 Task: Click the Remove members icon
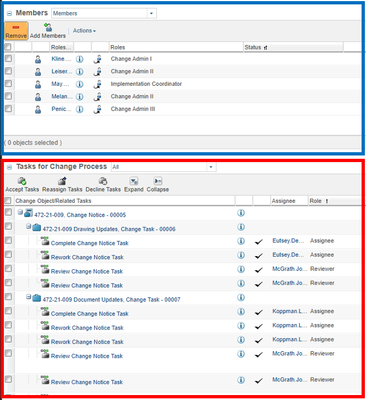tap(16, 27)
